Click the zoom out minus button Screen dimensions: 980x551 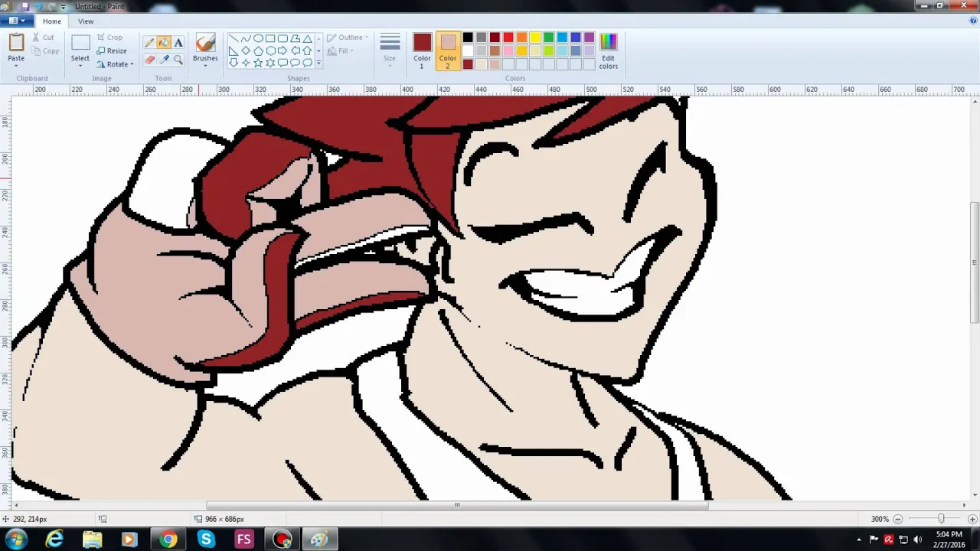coord(898,519)
